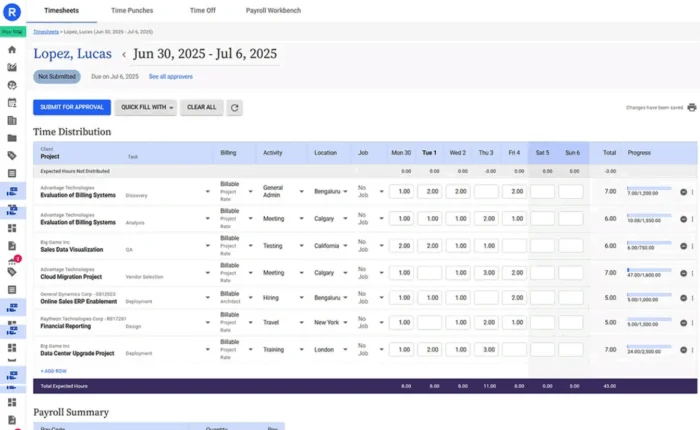Open the California location dropdown
Screen dimensions: 700x430
click(x=345, y=246)
